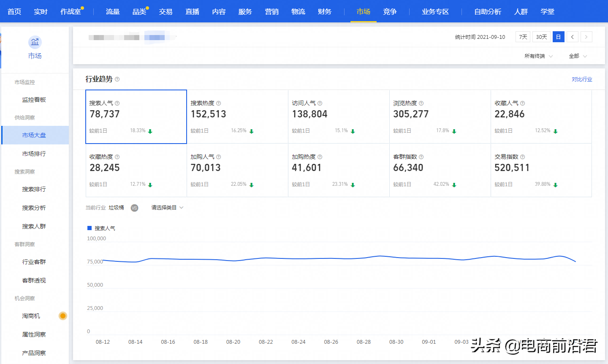
Task: Select the 30天 time range button
Action: click(541, 37)
